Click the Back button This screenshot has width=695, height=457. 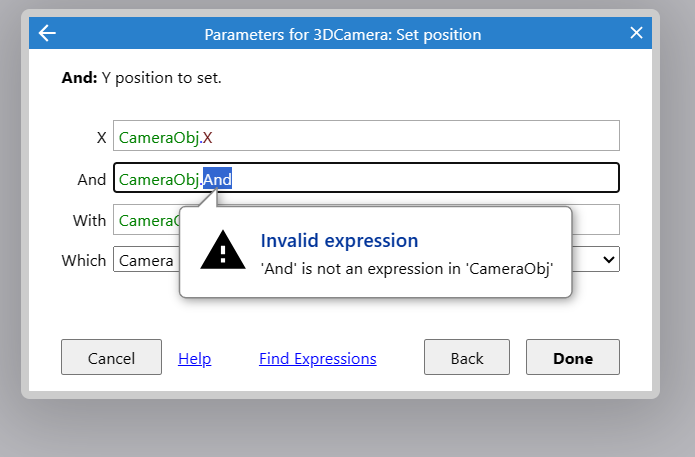467,357
